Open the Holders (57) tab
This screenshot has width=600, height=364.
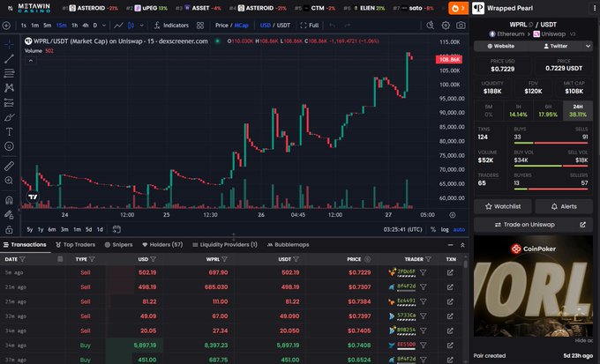162,245
